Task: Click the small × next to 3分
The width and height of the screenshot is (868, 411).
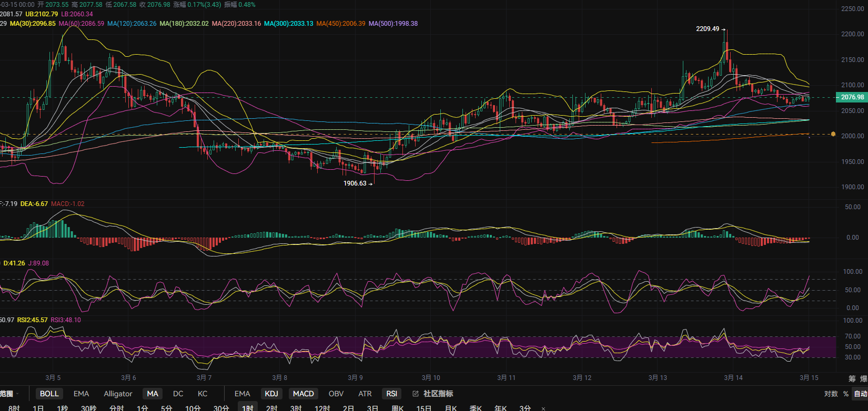Action: 543,408
